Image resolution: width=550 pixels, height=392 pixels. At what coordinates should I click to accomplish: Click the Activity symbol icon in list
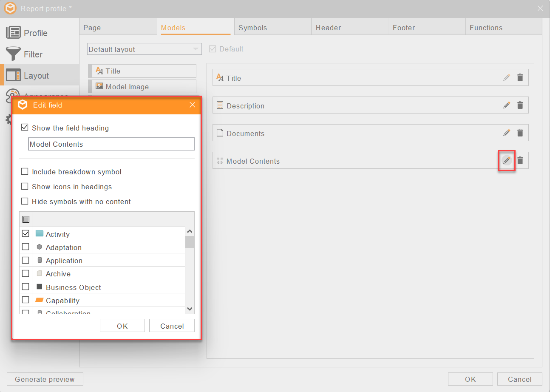[40, 233]
